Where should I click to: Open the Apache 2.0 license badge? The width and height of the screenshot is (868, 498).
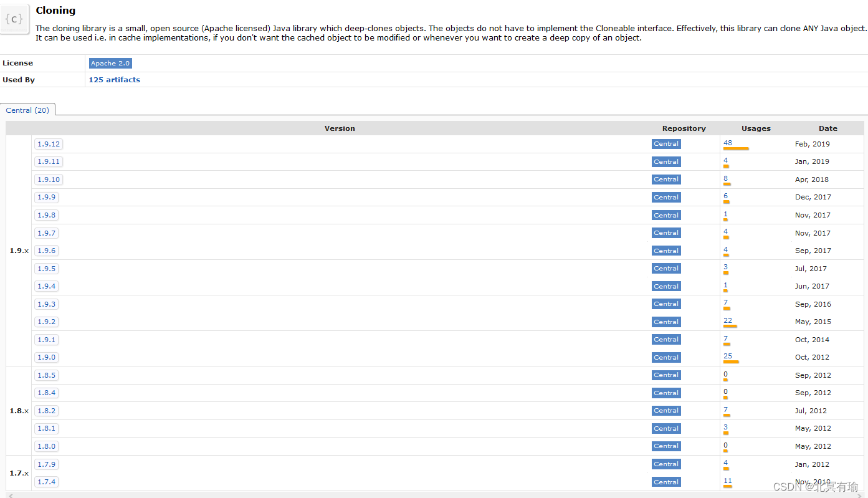[110, 64]
